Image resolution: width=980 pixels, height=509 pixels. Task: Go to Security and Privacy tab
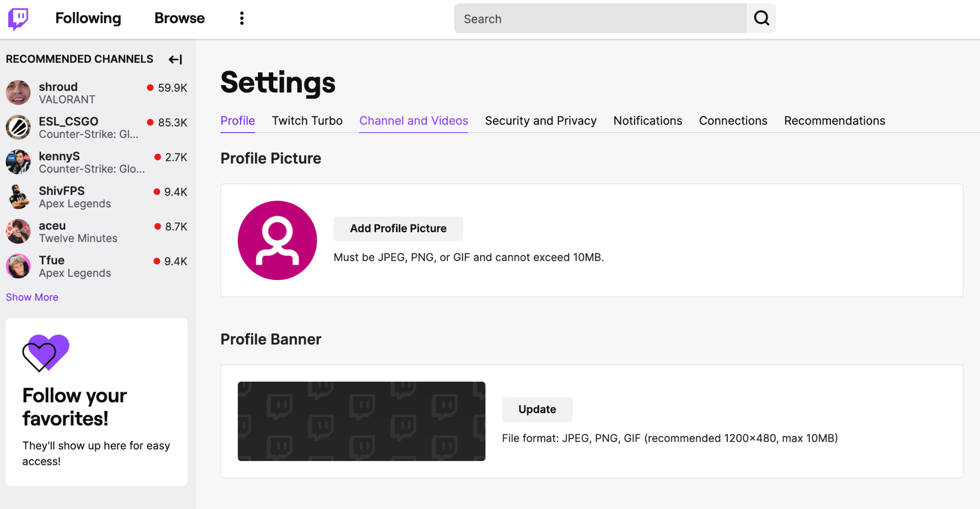[x=541, y=121]
